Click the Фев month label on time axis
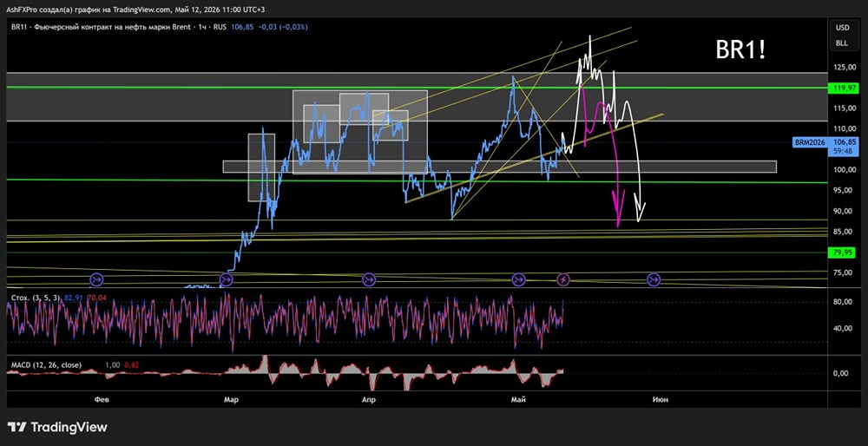The image size is (868, 446). 100,399
